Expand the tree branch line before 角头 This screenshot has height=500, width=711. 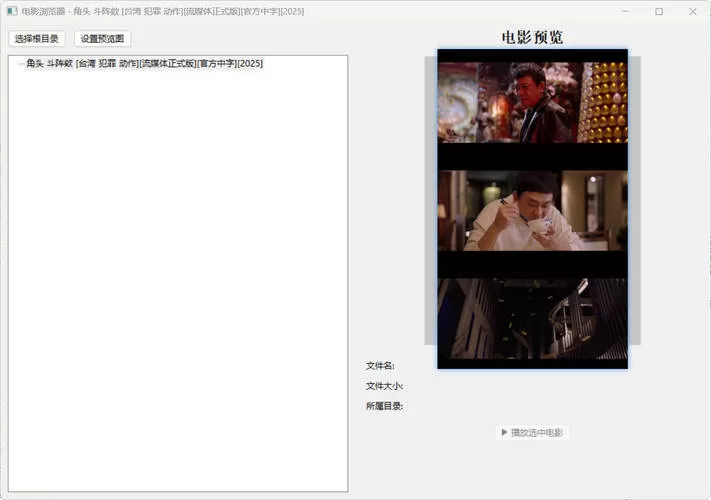[19, 64]
